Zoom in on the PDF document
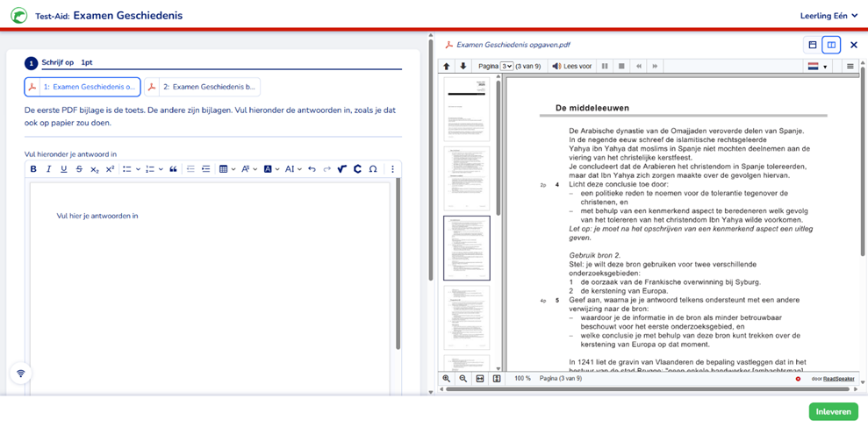The width and height of the screenshot is (868, 427). [447, 379]
